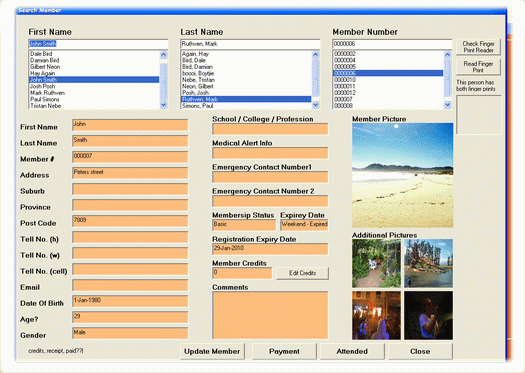Screen dimensions: 525x373
Task: Select 'Again, Hay' in Last Name list
Action: 246,54
